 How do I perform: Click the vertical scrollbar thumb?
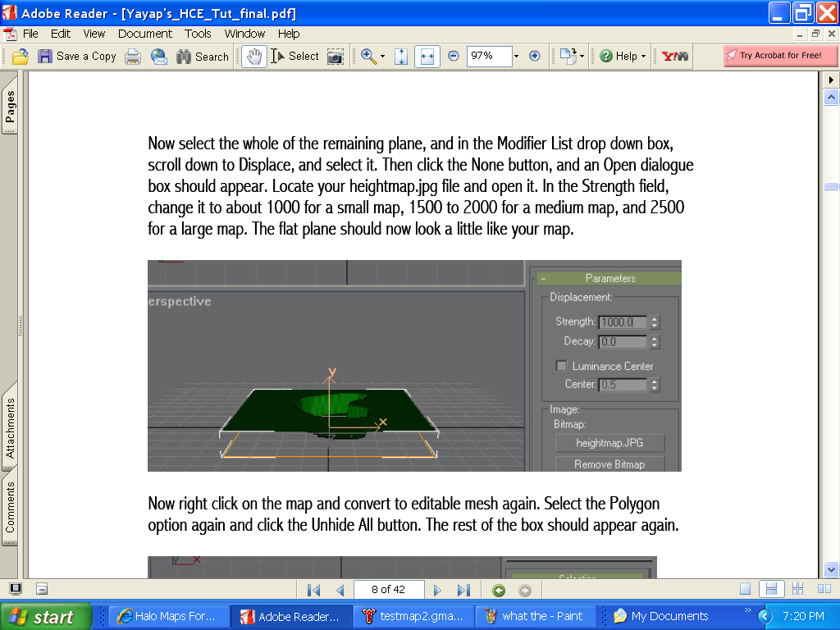831,186
